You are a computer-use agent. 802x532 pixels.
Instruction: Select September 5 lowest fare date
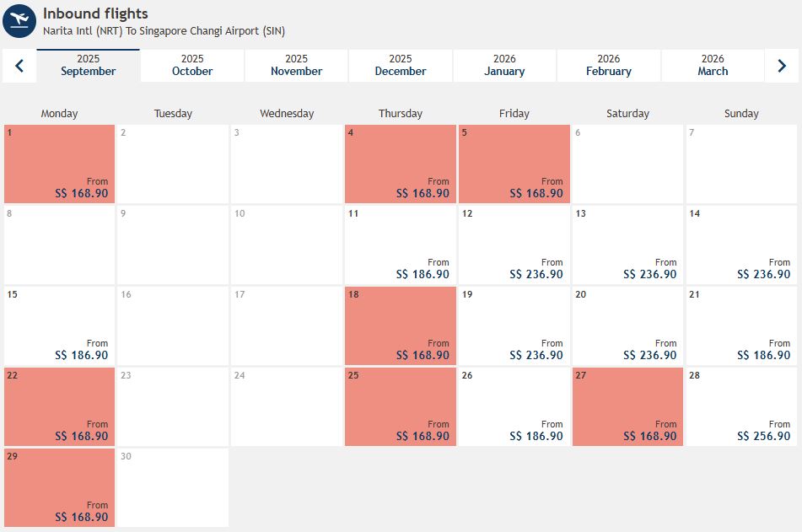[x=514, y=164]
